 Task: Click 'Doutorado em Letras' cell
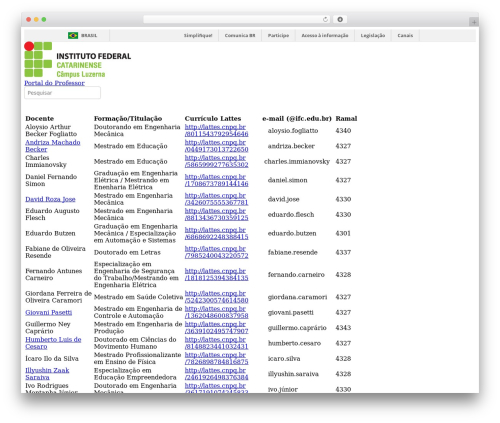click(127, 252)
